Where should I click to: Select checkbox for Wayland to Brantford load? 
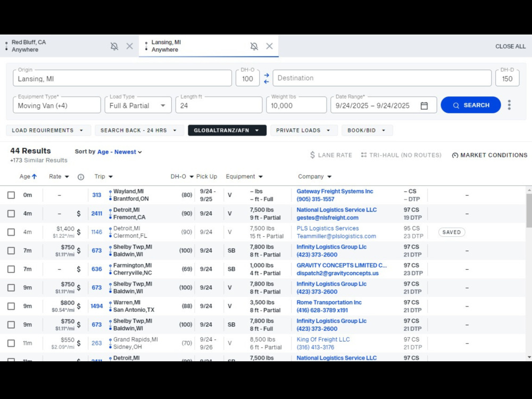11,195
